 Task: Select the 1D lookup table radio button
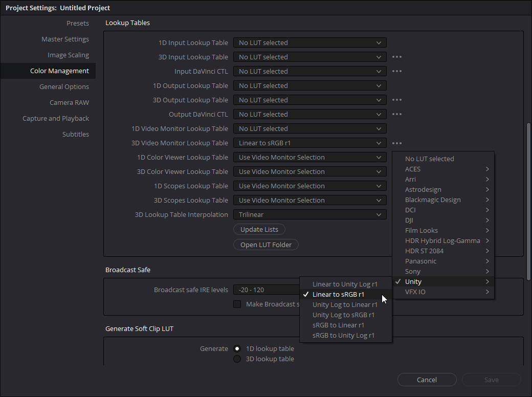pyautogui.click(x=237, y=348)
